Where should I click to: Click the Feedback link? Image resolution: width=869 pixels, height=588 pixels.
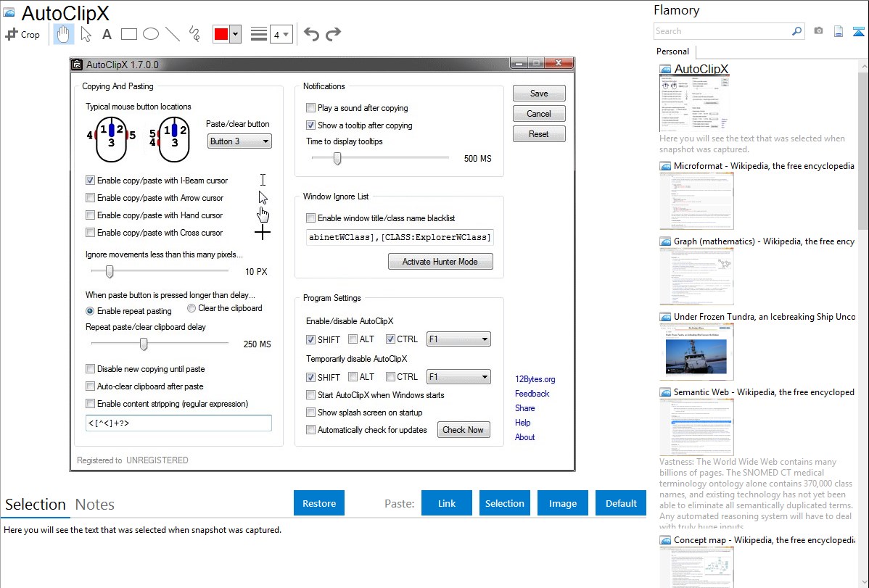[532, 394]
